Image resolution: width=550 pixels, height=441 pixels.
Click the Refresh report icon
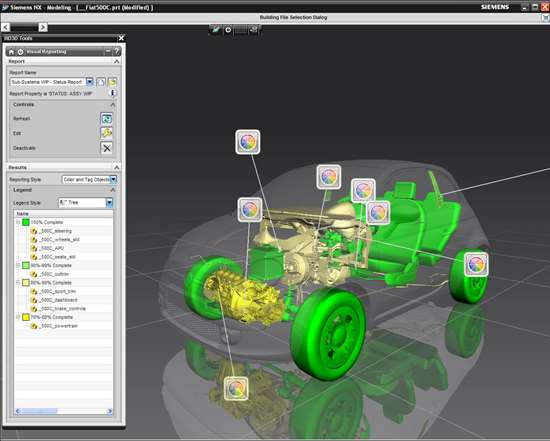click(106, 118)
